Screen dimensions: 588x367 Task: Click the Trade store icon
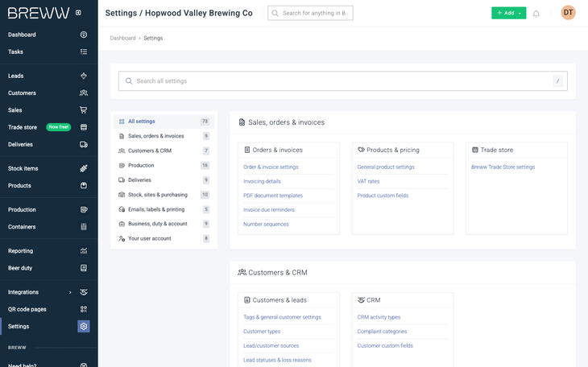pos(84,127)
